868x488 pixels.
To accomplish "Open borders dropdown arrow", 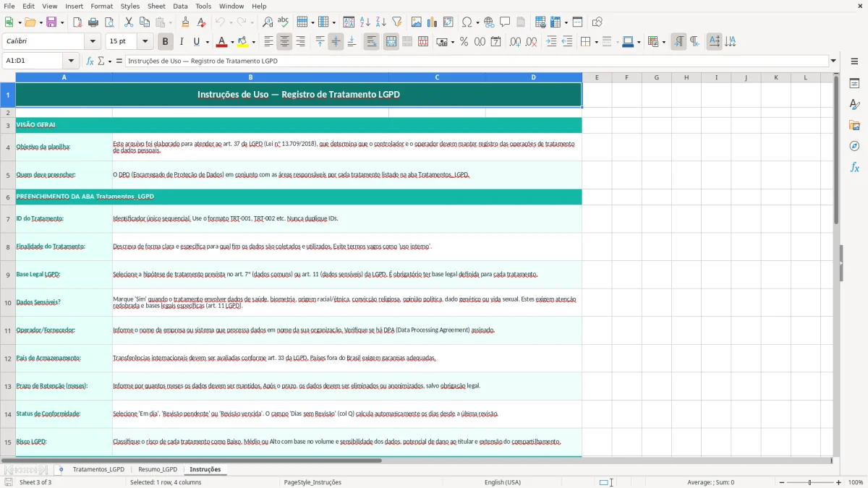I will tap(595, 42).
